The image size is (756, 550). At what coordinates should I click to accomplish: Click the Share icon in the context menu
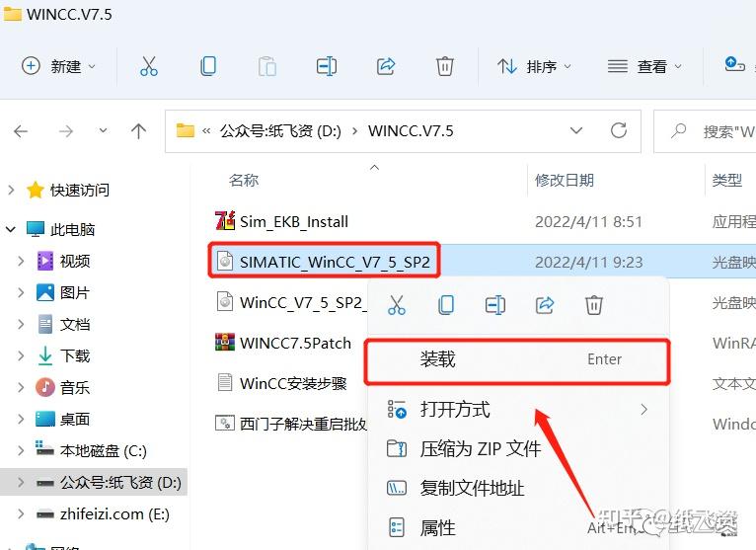click(x=545, y=305)
